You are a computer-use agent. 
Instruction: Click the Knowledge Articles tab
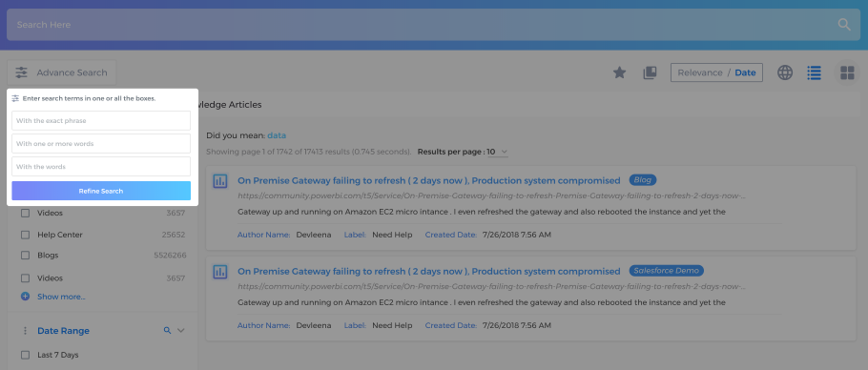coord(230,105)
